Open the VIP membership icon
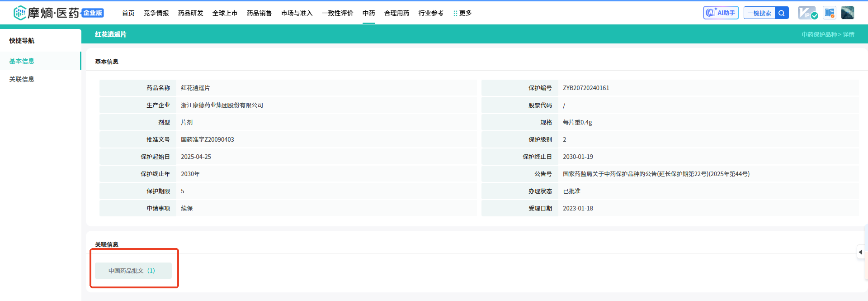Screen dimensions: 868x301 click(x=807, y=13)
